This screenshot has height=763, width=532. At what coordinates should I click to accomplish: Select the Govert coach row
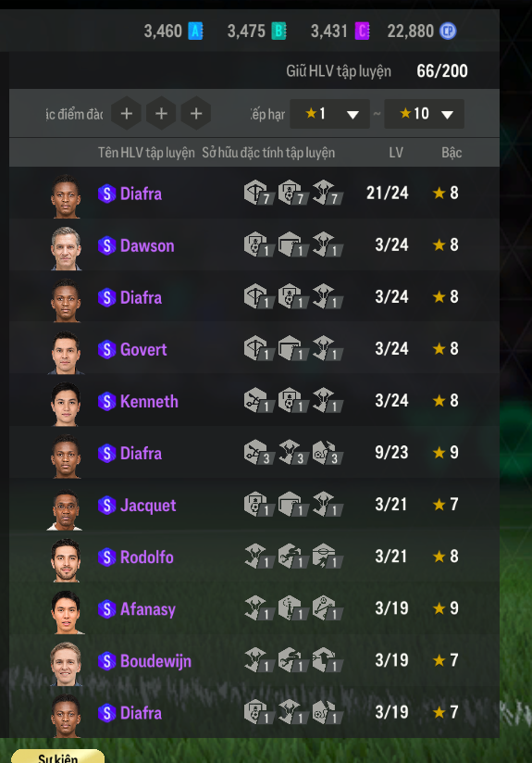click(x=254, y=348)
